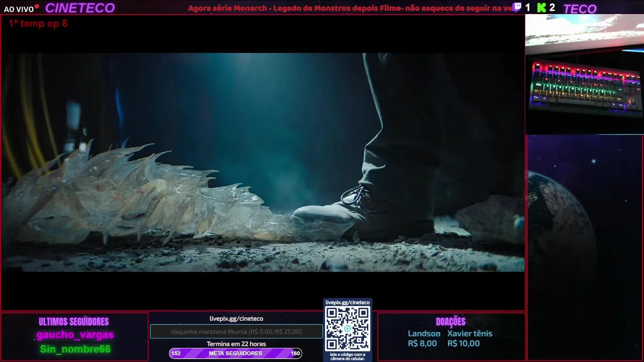This screenshot has width=644, height=362.
Task: Click the DOAÇÕES heading
Action: (451, 322)
